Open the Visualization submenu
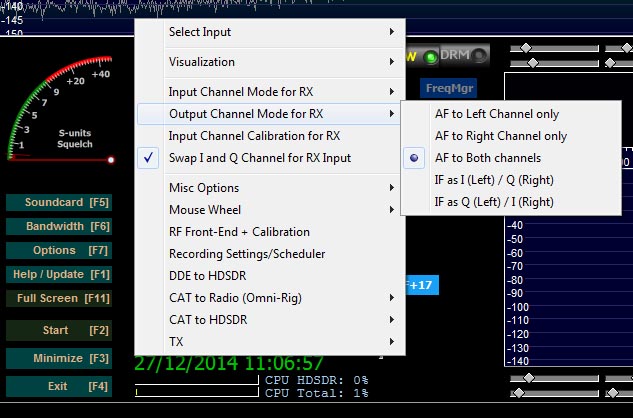 click(270, 62)
